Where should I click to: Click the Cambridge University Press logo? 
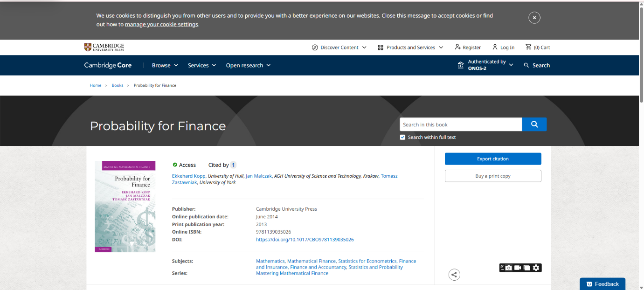click(x=104, y=47)
